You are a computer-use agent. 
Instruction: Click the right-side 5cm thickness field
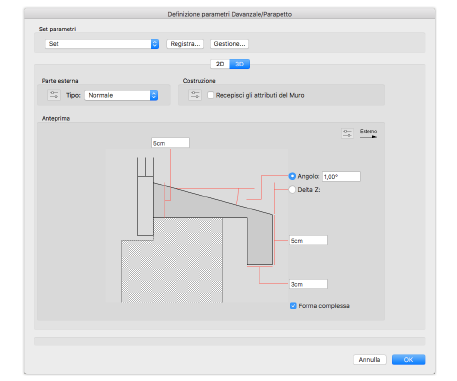coord(308,240)
